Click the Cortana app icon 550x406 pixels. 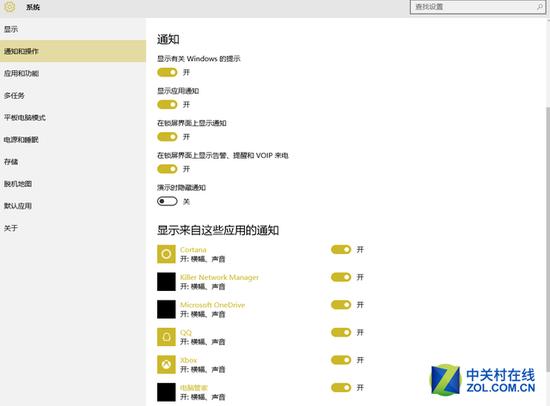166,254
